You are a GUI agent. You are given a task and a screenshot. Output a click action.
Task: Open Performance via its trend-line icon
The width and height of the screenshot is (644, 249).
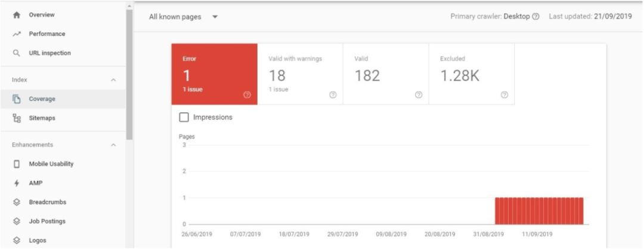[17, 34]
